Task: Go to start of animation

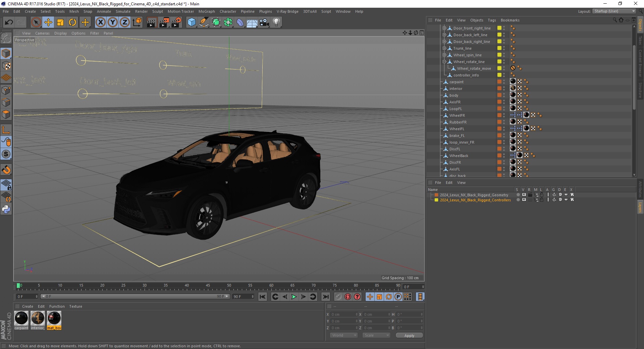Action: pos(263,297)
